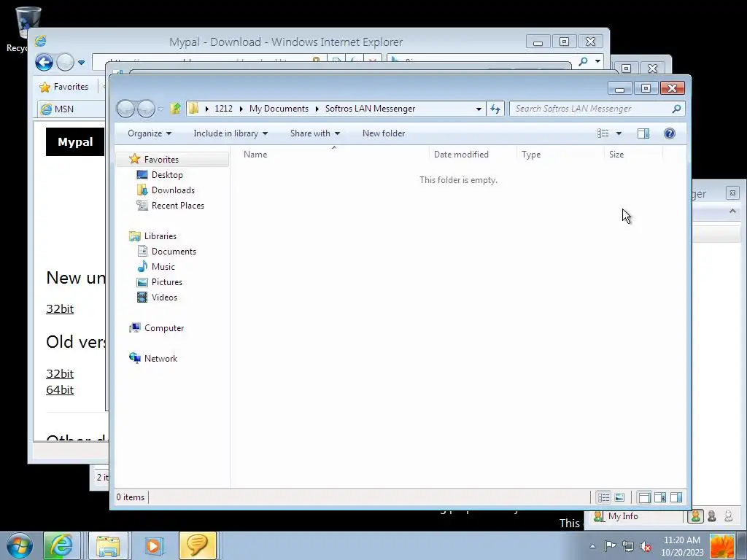Open Favorites in Internet Explorer toolbar

pyautogui.click(x=64, y=87)
